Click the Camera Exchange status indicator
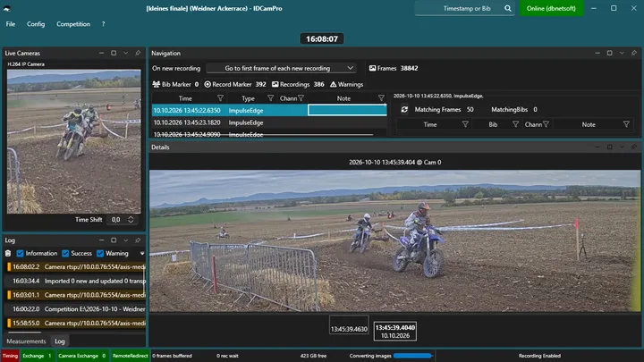Viewport: 644px width, 362px height. 82,356
